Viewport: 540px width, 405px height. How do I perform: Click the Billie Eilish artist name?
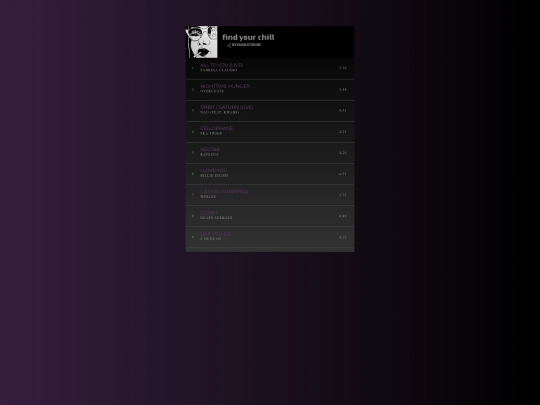point(214,176)
